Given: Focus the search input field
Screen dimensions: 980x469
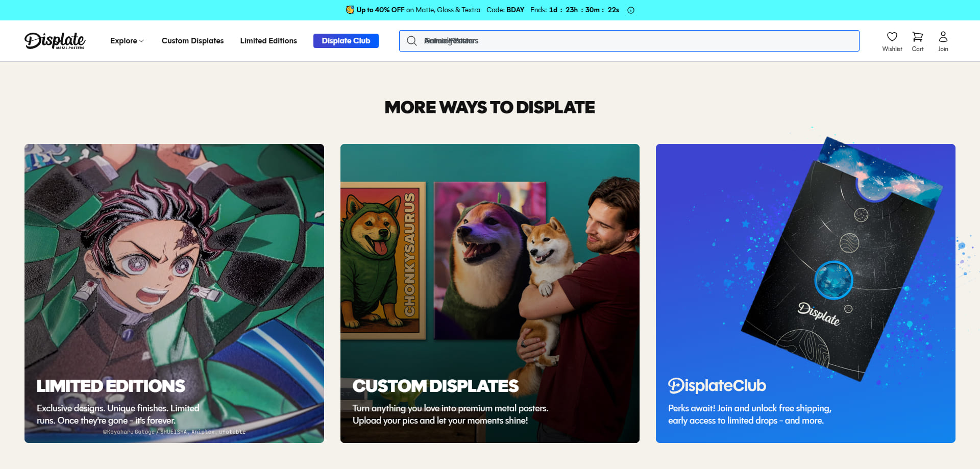Looking at the screenshot, I should pos(629,41).
